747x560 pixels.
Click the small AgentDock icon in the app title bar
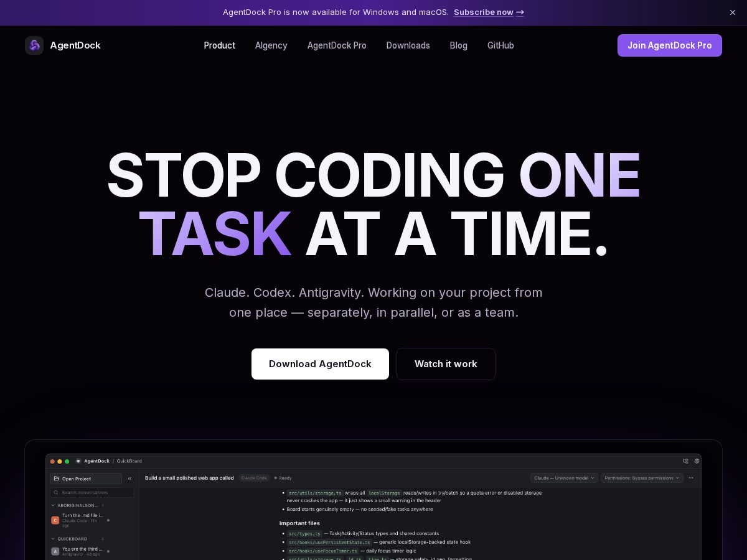(78, 461)
